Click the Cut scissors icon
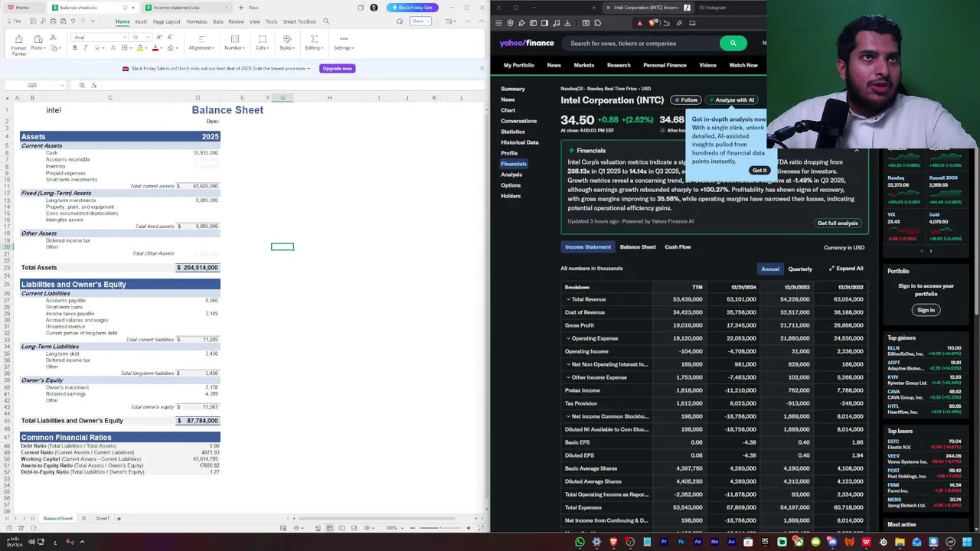The width and height of the screenshot is (980, 551). click(x=53, y=37)
